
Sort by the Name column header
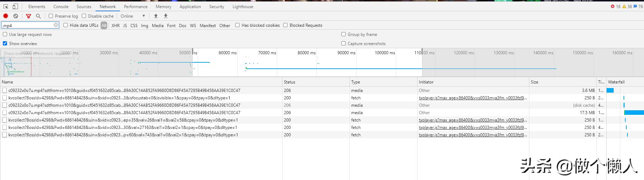click(x=141, y=82)
